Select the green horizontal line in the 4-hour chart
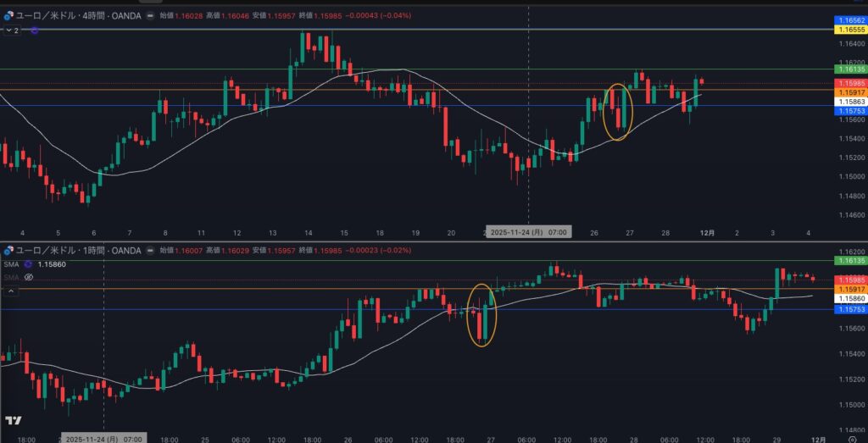The height and width of the screenshot is (443, 868). click(x=415, y=69)
